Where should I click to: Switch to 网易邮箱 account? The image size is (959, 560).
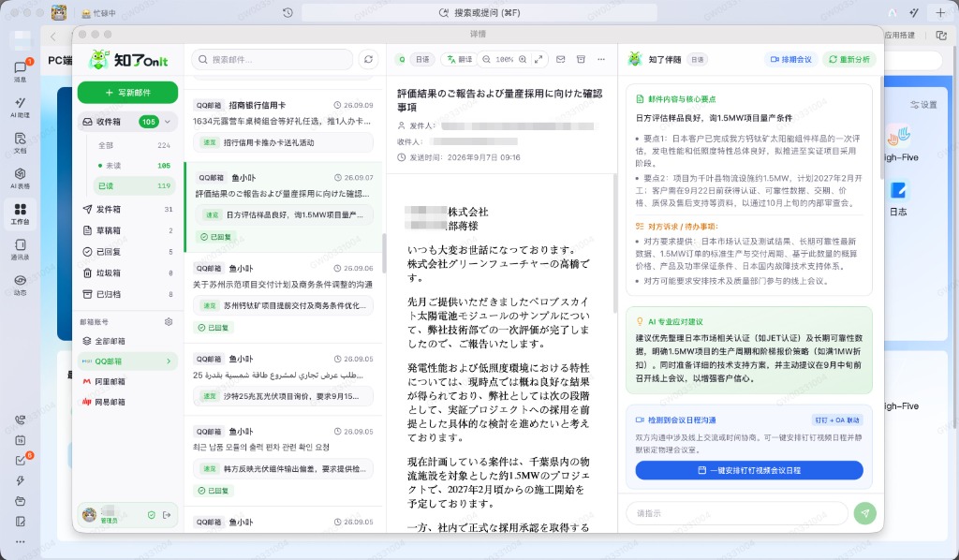(x=127, y=403)
